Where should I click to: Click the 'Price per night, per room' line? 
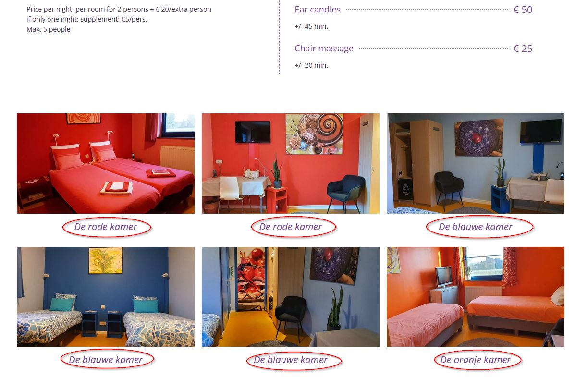pos(119,9)
